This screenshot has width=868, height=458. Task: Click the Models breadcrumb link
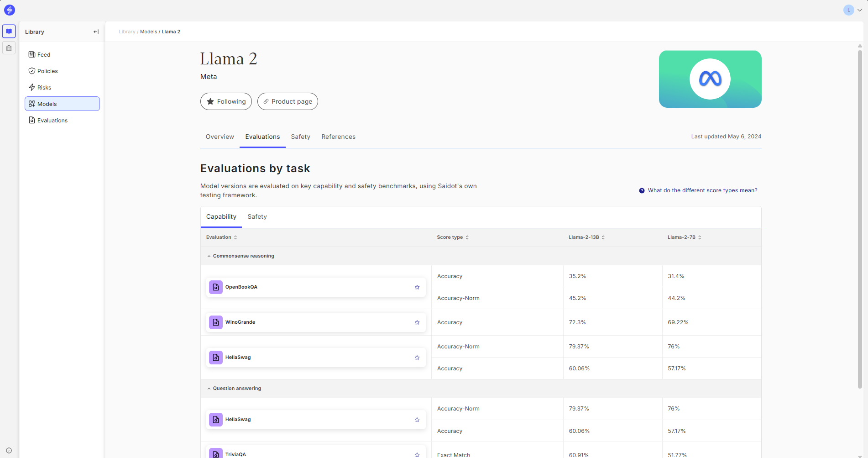(x=148, y=32)
